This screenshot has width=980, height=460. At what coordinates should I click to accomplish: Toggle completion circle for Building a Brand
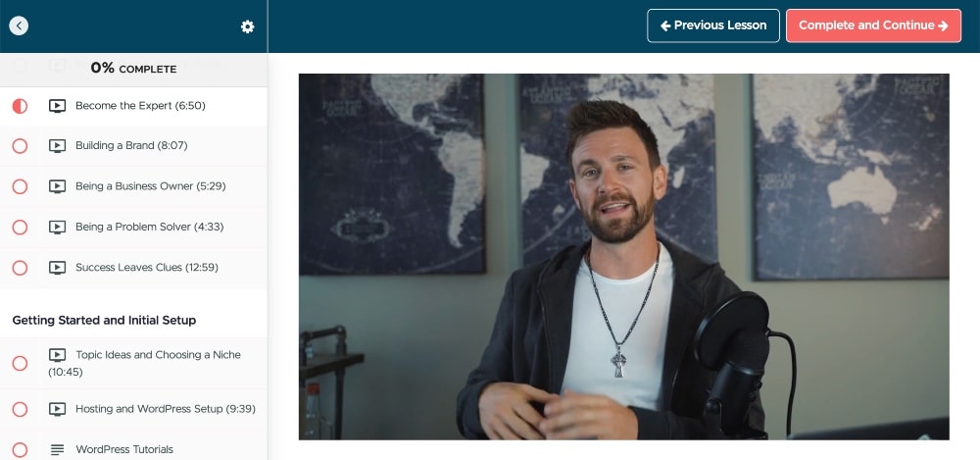click(x=20, y=146)
